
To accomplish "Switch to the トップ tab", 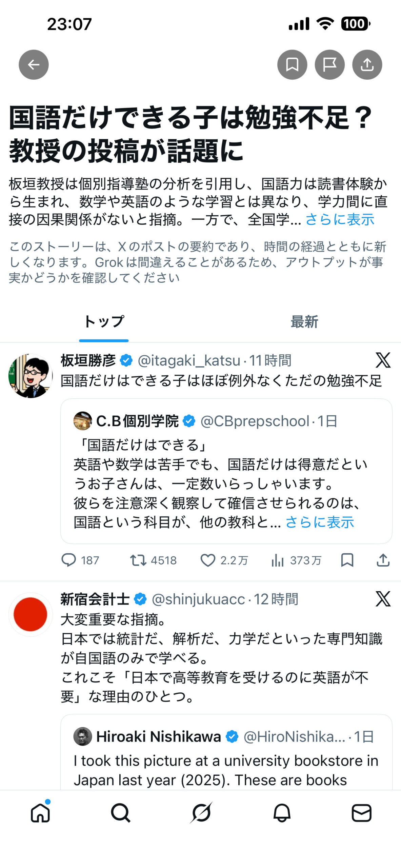I will [x=104, y=322].
